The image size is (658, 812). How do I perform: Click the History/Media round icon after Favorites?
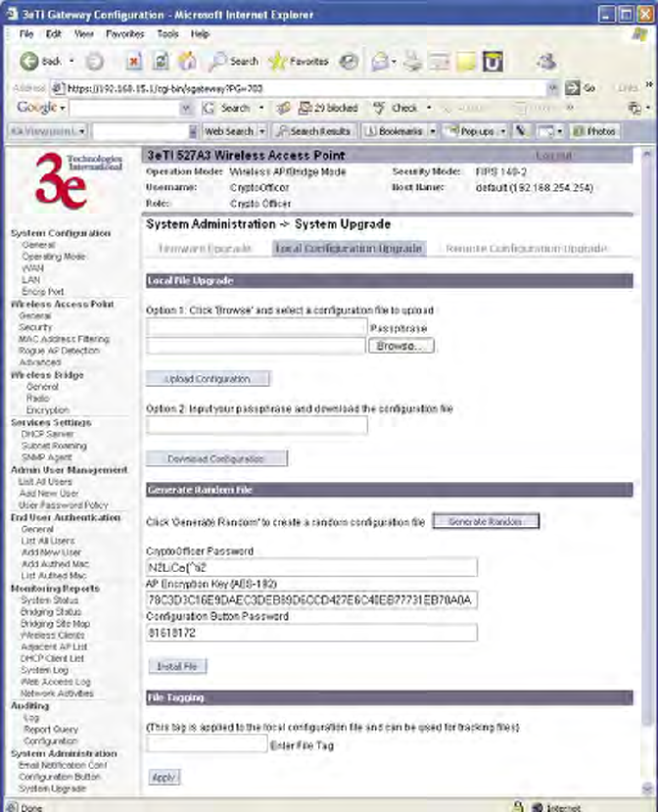[x=349, y=62]
